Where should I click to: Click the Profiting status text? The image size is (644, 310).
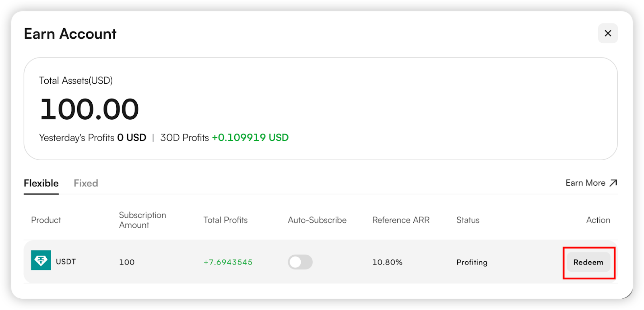[472, 262]
